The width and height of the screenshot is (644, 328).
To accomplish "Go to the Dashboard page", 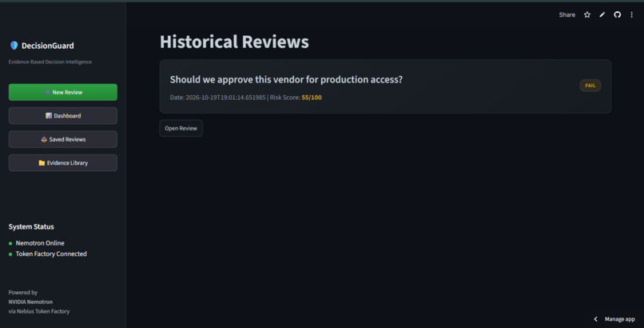I will tap(63, 115).
